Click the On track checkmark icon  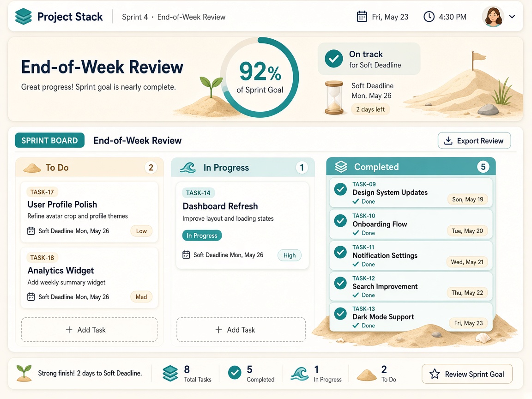[x=333, y=59]
